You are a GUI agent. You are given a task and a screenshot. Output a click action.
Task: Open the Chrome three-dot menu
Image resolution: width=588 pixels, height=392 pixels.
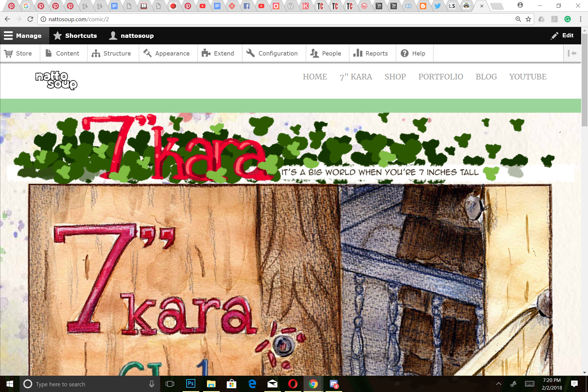pyautogui.click(x=581, y=19)
